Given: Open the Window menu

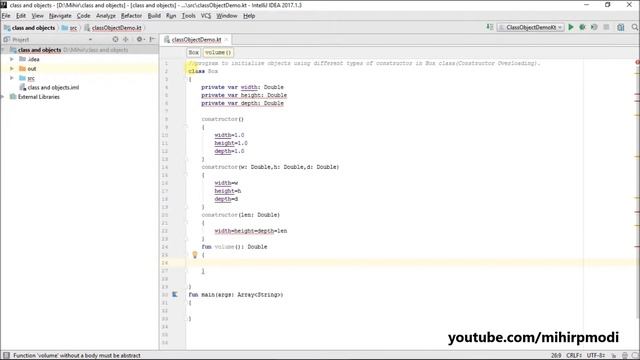Looking at the screenshot, I should click(x=227, y=16).
